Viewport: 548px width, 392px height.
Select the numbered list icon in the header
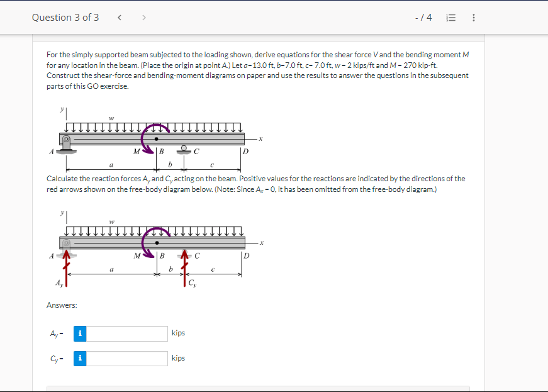(450, 17)
